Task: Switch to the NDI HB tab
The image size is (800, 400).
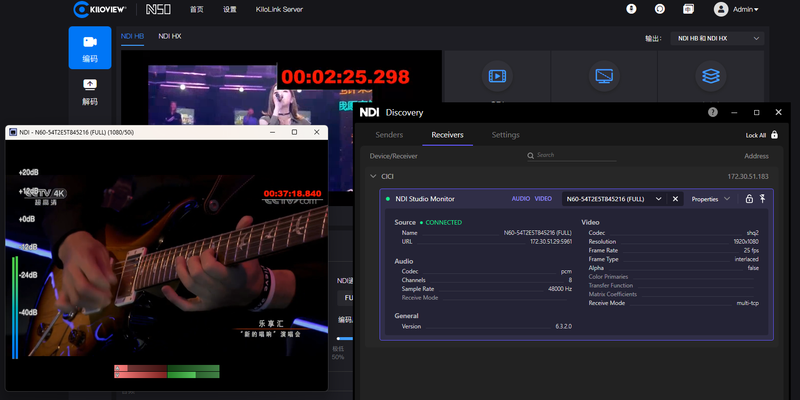Action: tap(132, 36)
